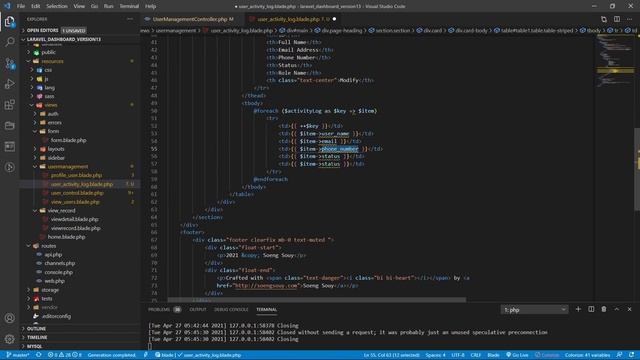Click Spaces: 4 indentation setting

tap(435, 355)
